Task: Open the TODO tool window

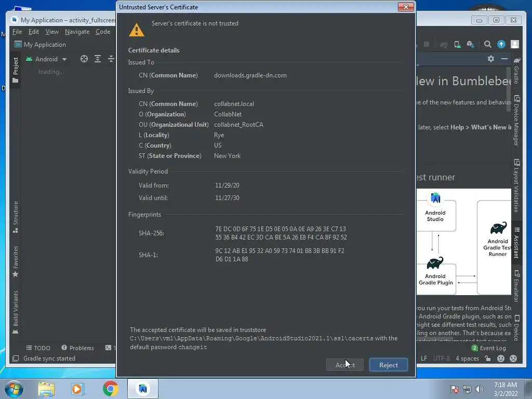Action: point(38,348)
